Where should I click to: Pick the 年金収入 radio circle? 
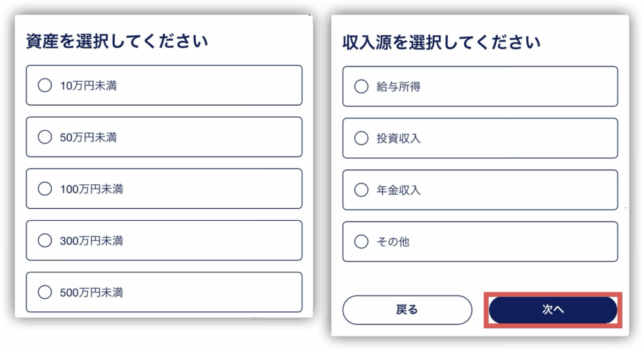point(362,190)
